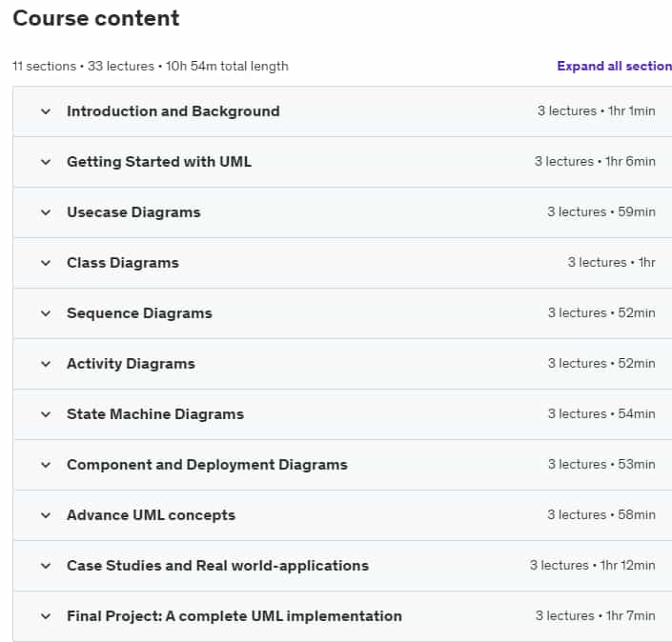Open the Introduction and Background section title
The image size is (672, 642).
pyautogui.click(x=173, y=111)
